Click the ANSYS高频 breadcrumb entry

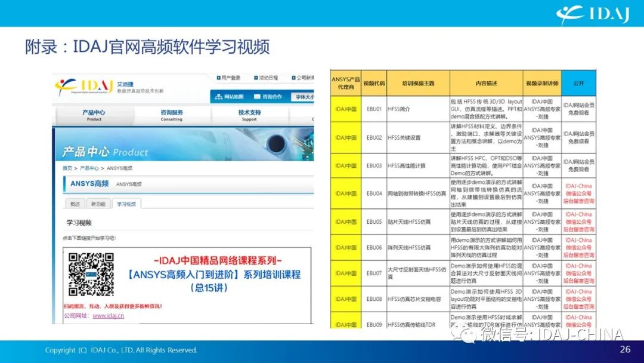point(119,168)
